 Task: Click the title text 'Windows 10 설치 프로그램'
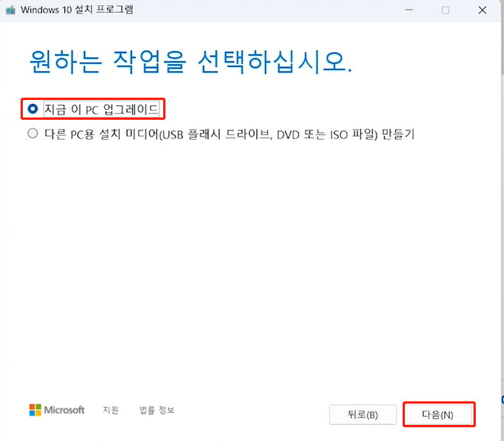click(77, 10)
